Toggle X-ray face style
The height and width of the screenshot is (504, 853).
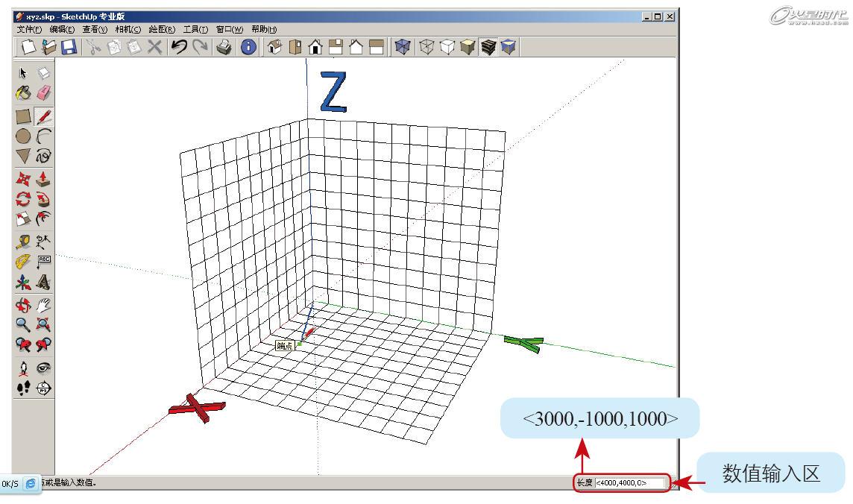point(403,47)
